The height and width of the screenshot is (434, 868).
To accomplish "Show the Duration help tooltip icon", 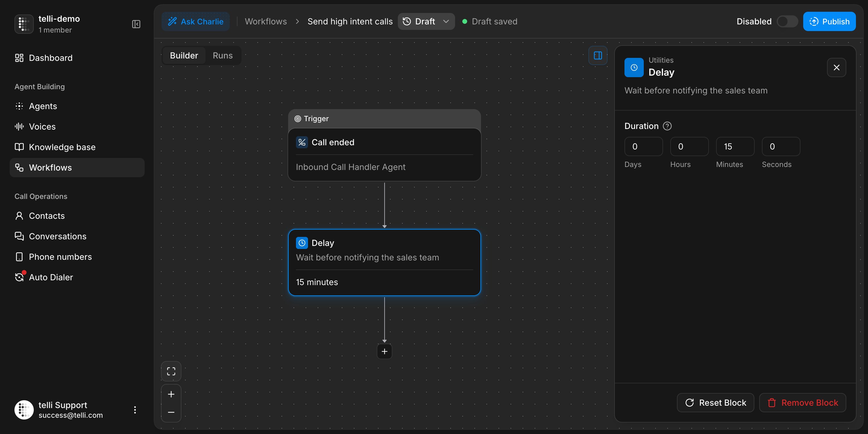I will (x=667, y=126).
